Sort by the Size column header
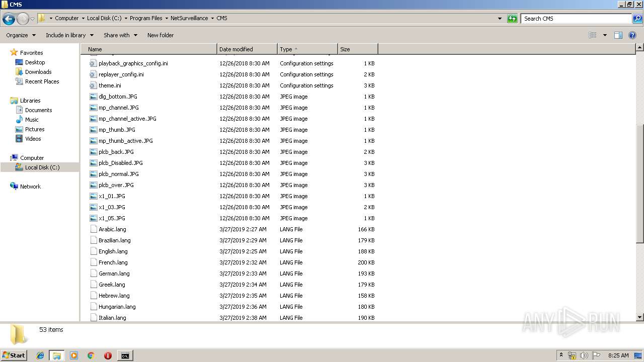This screenshot has width=644, height=362. 358,49
